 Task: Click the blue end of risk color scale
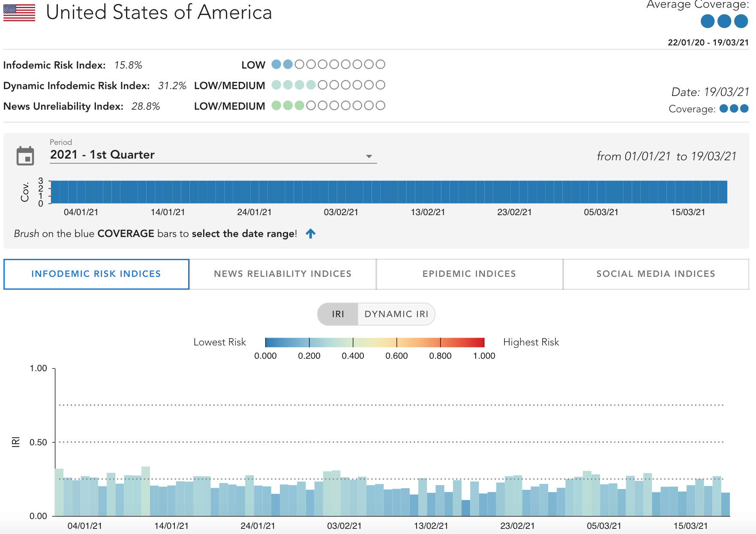pos(270,342)
